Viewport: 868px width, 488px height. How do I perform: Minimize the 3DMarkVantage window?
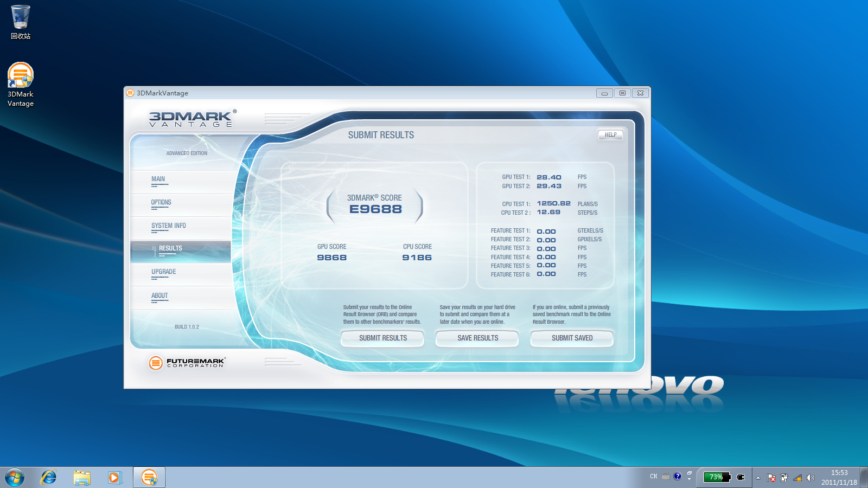pos(604,93)
